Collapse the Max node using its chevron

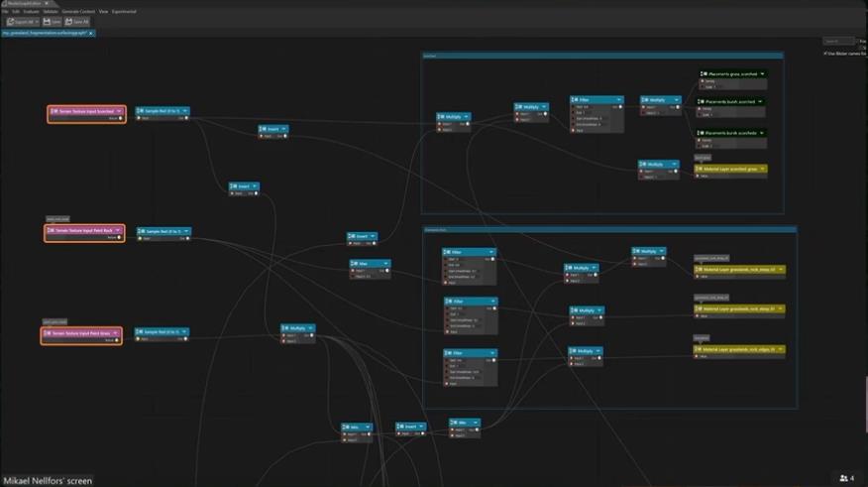(385, 264)
